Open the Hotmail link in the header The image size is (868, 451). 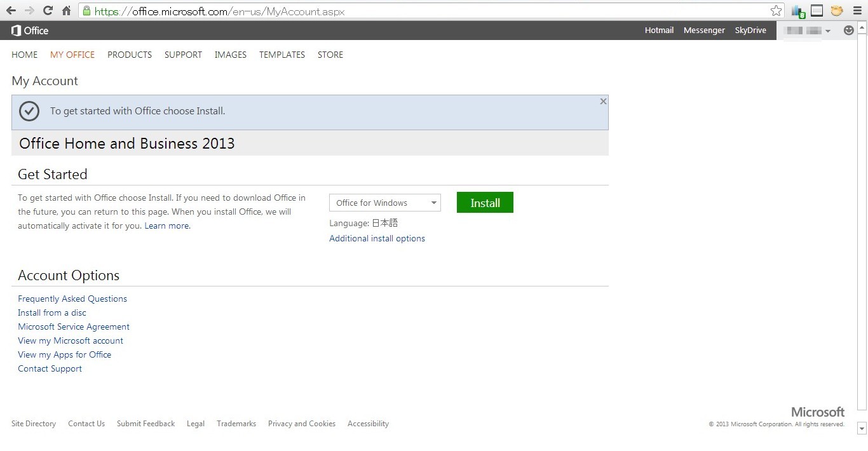pos(659,30)
